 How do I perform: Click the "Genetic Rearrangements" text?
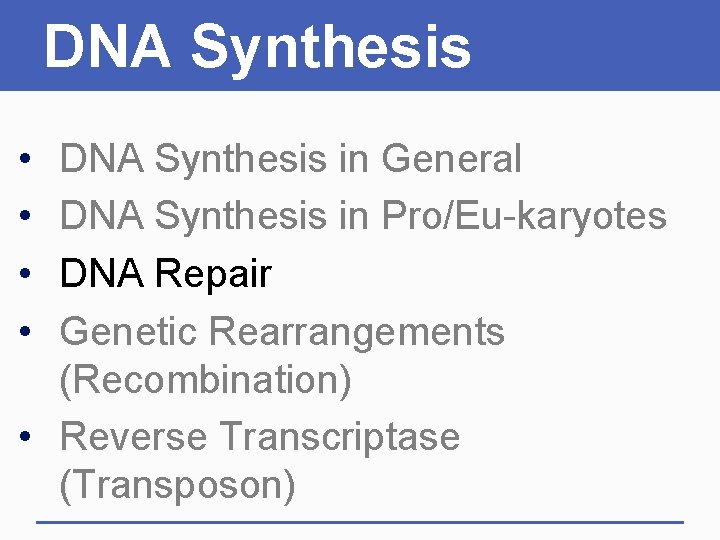click(x=282, y=331)
